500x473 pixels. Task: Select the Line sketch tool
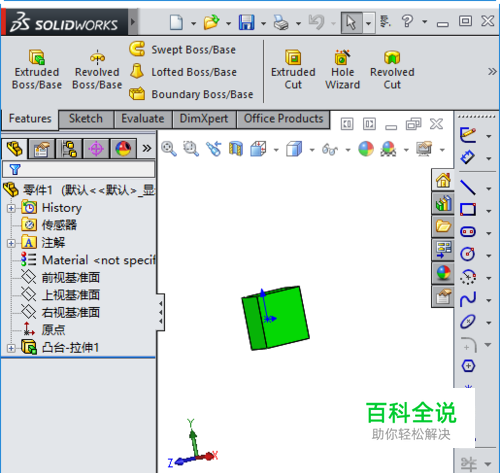pyautogui.click(x=468, y=187)
